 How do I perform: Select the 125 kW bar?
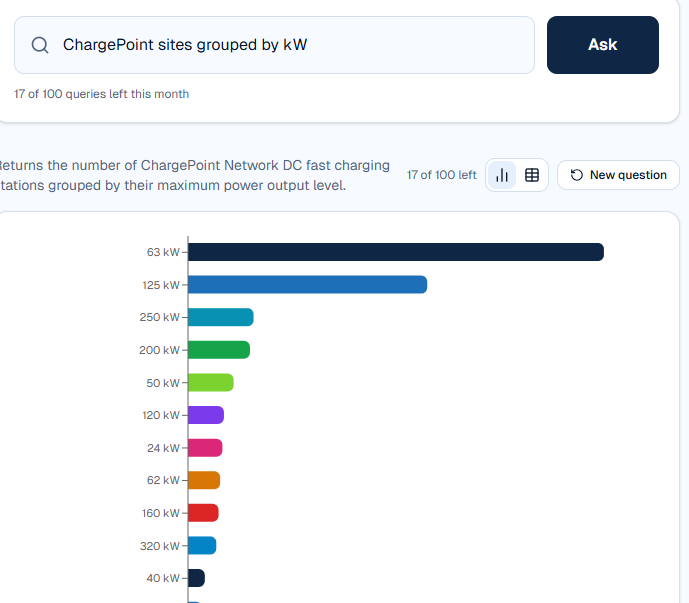tap(308, 284)
